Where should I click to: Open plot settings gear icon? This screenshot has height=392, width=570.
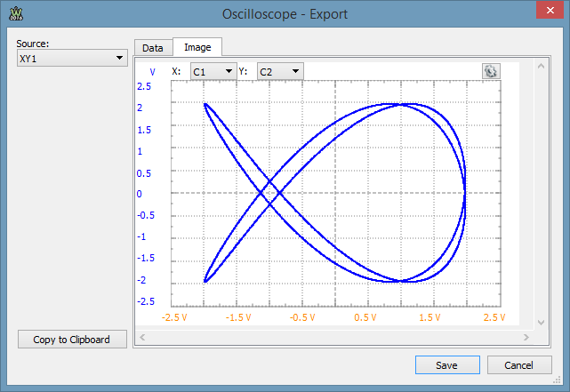tap(491, 71)
